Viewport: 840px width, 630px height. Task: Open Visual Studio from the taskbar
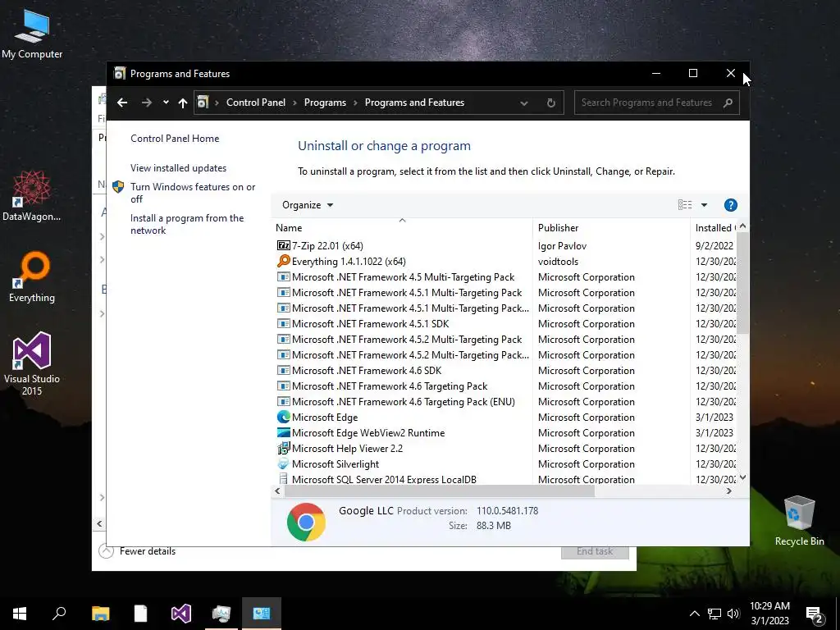(181, 614)
